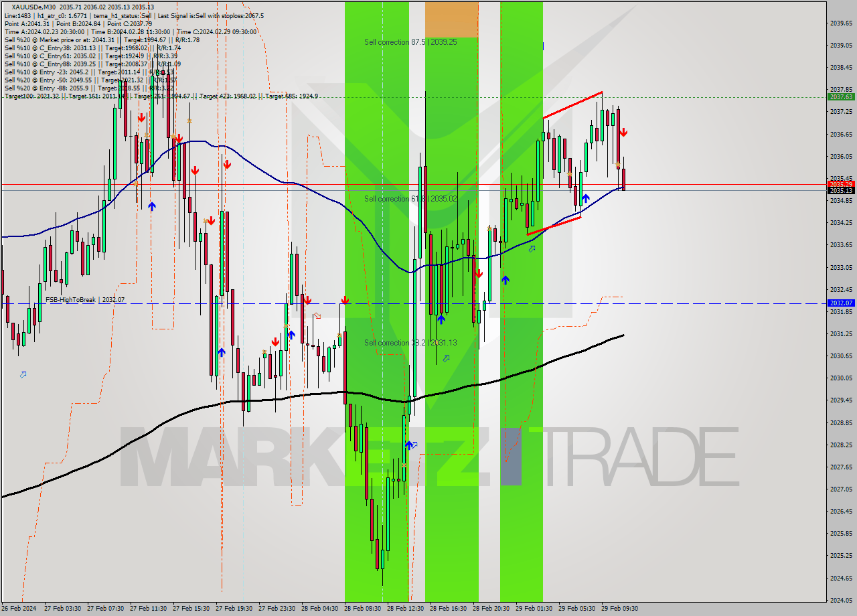This screenshot has height=616, width=857.
Task: Click the '27 Feb 19:30' time axis label
Action: pos(234,609)
